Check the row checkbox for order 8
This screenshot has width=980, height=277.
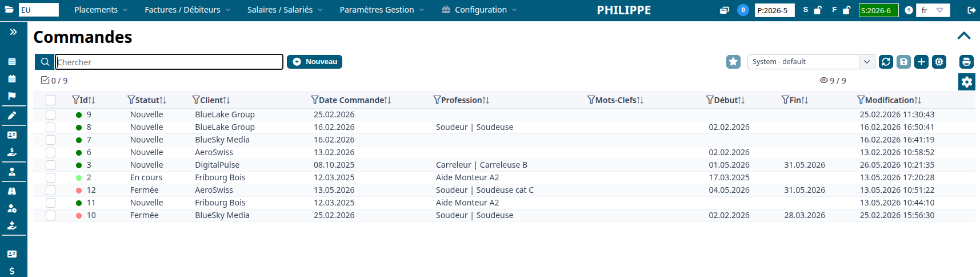pyautogui.click(x=51, y=127)
